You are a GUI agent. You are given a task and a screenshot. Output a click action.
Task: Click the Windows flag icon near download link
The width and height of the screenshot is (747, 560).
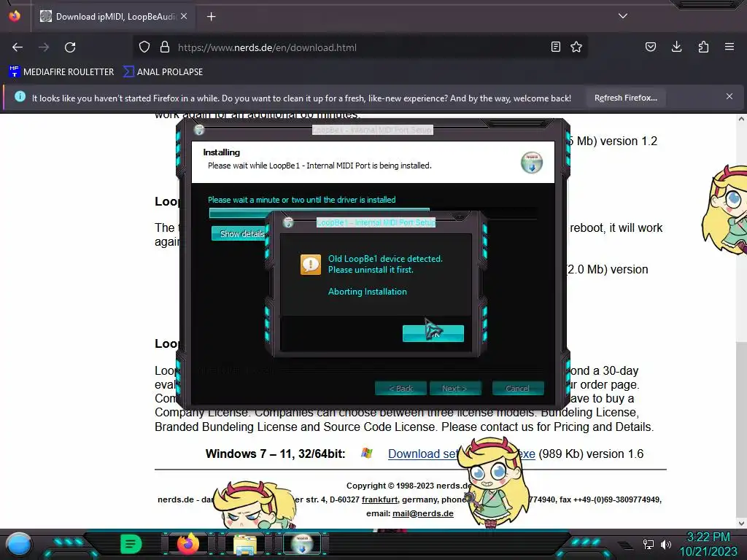click(x=366, y=453)
